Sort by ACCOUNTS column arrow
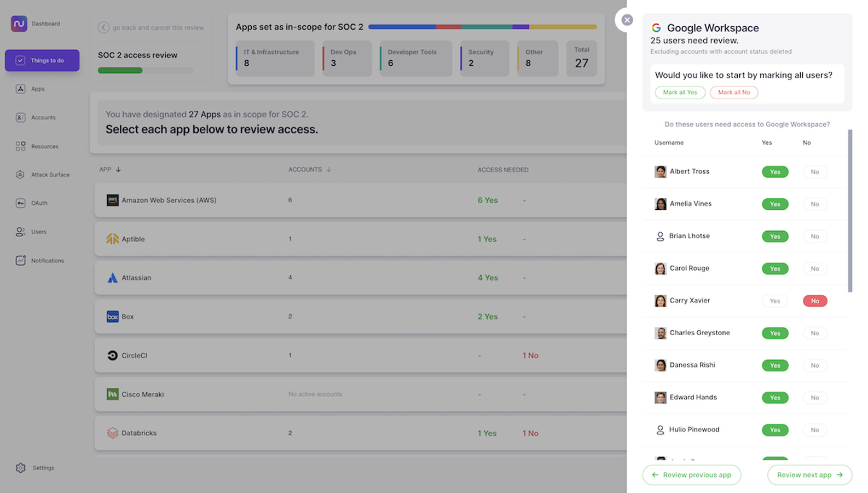The image size is (868, 493). [329, 170]
